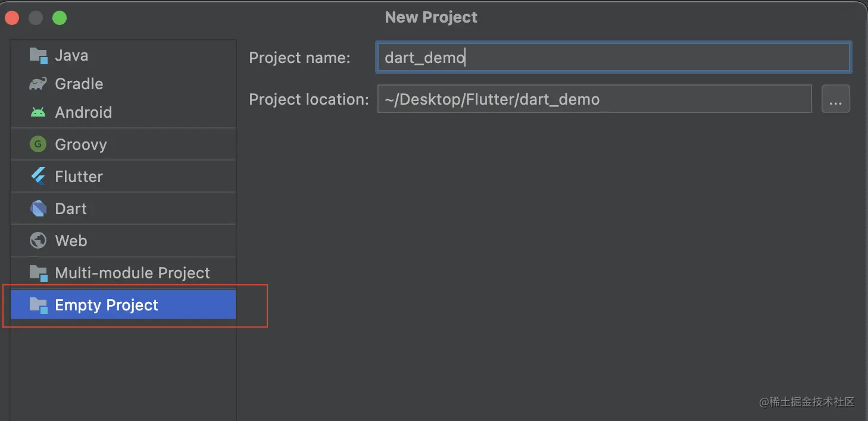Click the Dart logo icon
Screen dimensions: 868x421
pyautogui.click(x=38, y=209)
